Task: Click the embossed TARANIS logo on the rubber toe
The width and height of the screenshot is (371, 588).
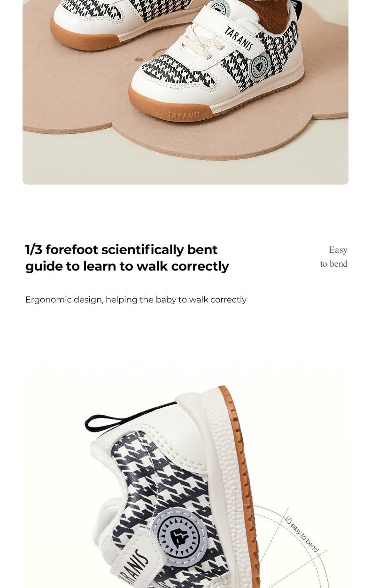Action: pos(184,115)
